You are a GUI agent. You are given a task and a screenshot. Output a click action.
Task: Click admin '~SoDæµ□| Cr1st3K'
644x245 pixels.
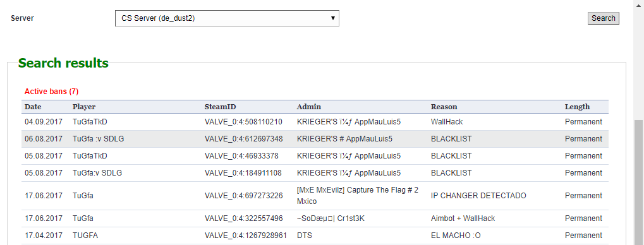331,218
